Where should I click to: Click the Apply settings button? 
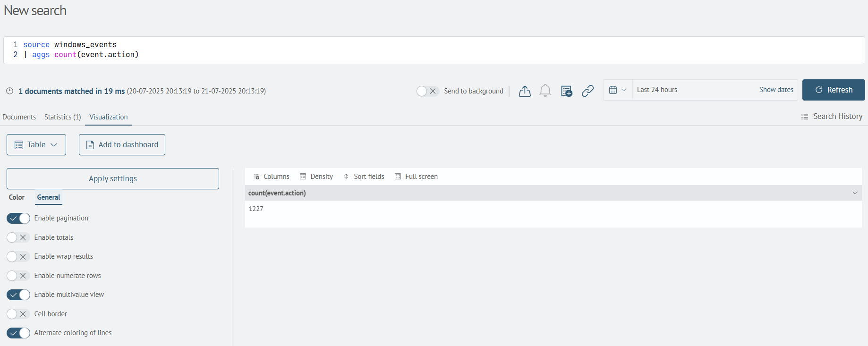point(113,179)
